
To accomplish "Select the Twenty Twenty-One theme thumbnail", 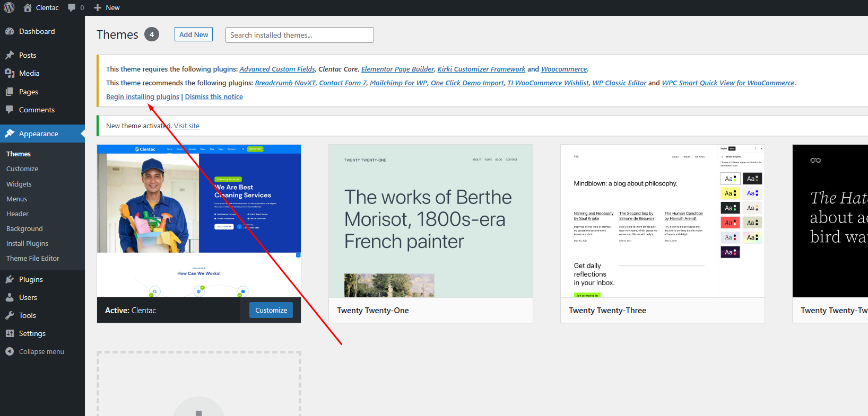I will 431,221.
